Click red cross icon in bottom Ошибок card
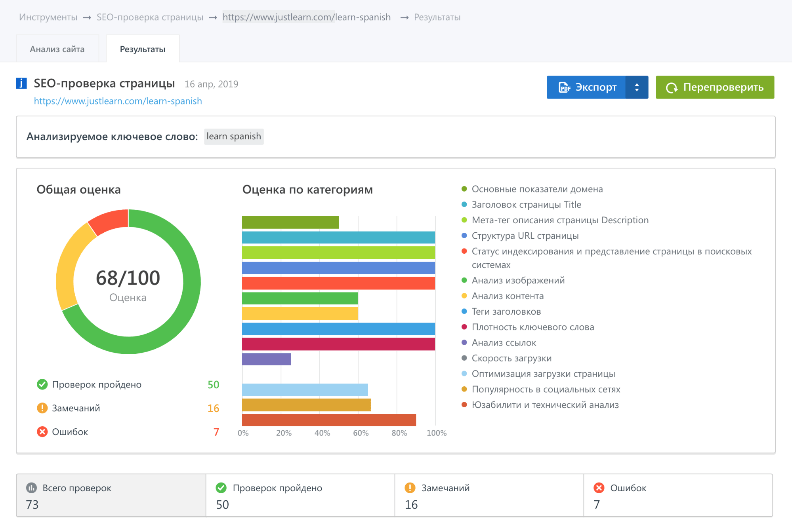The image size is (792, 532). coord(599,488)
